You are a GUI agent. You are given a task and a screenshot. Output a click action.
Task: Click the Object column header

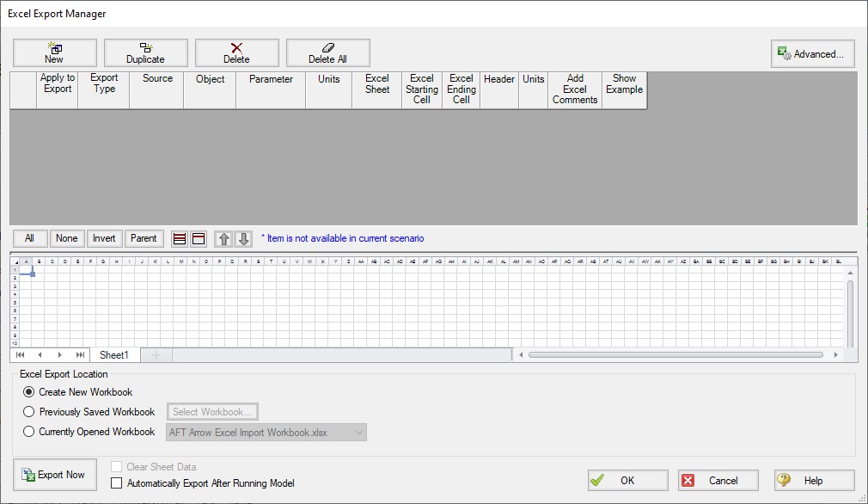211,89
